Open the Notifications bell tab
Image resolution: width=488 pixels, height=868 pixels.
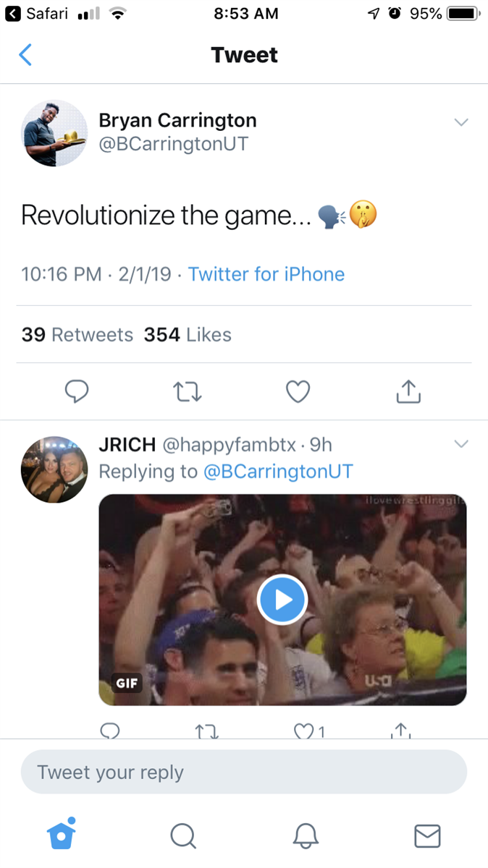(x=306, y=836)
